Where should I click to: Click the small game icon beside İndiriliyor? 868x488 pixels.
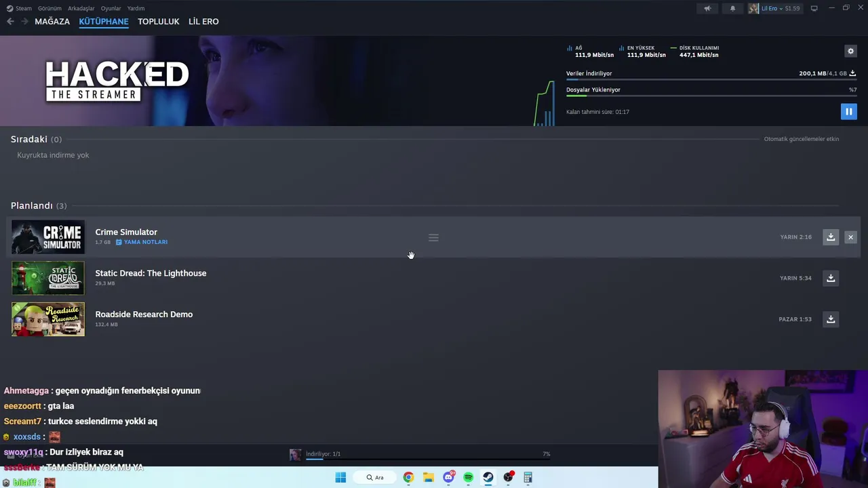click(x=295, y=455)
